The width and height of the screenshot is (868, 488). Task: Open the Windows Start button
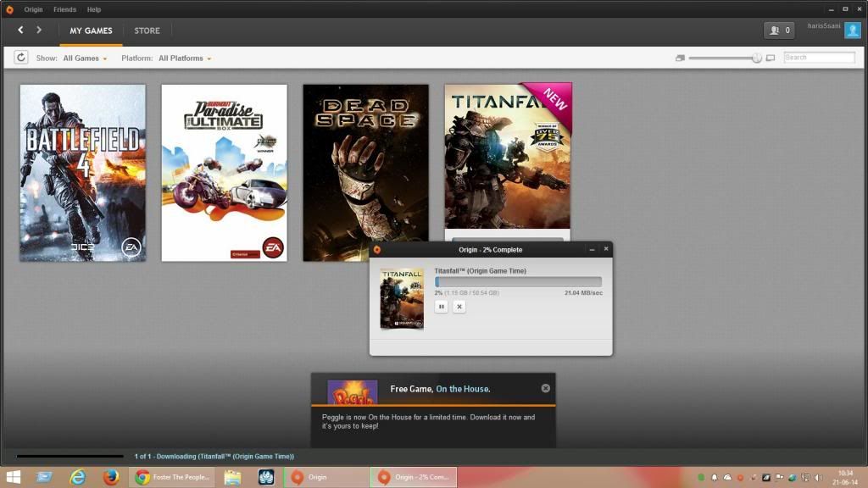(x=14, y=477)
